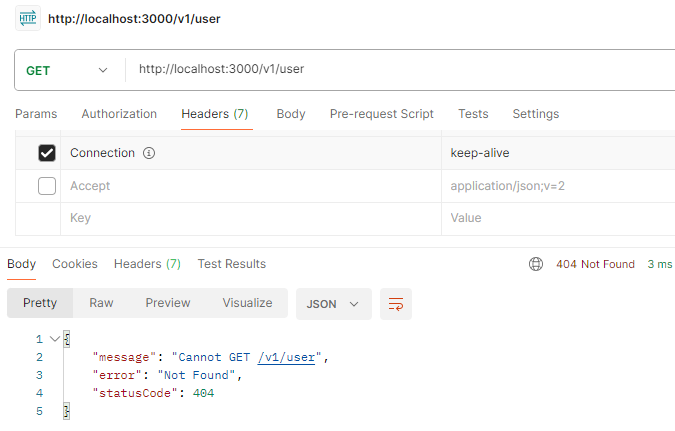Toggle the word wrap lines icon
The width and height of the screenshot is (675, 431).
[x=396, y=303]
